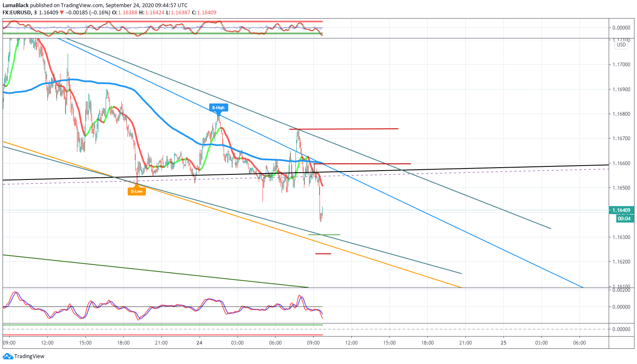Click the close value C:1.16409
This screenshot has width=637, height=364.
[x=204, y=13]
